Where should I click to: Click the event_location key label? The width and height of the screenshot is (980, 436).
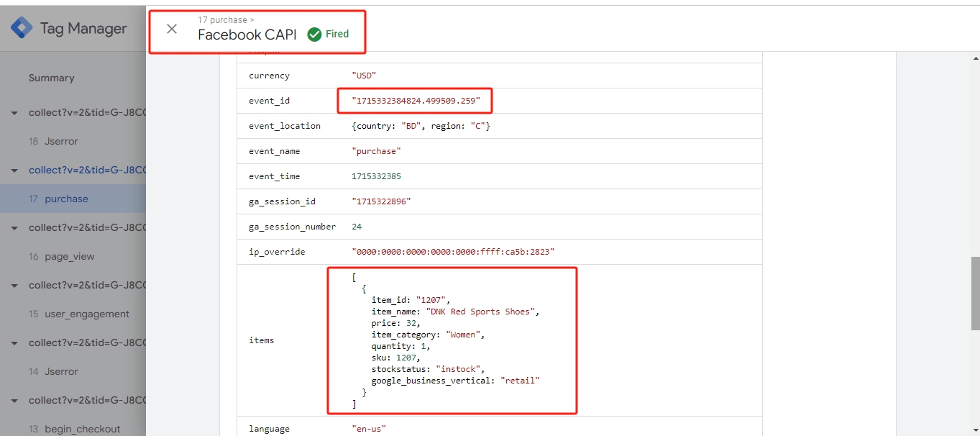tap(285, 126)
